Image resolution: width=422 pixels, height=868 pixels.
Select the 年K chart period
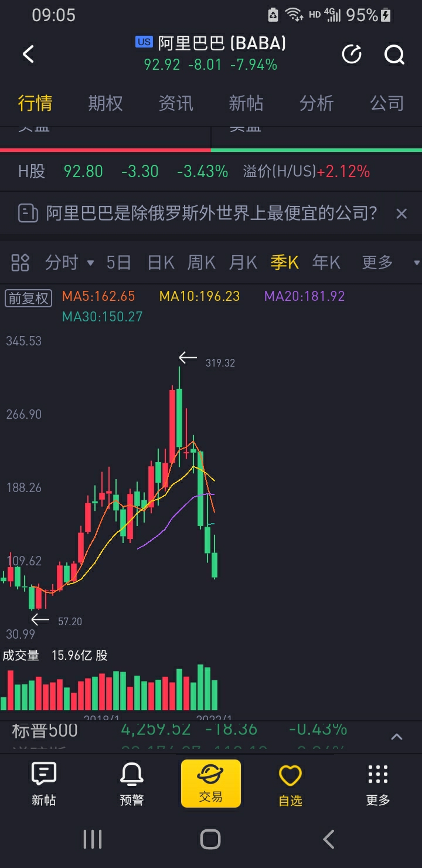326,262
